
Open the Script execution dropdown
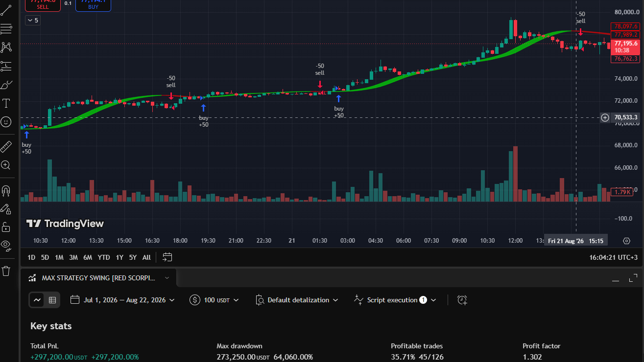(395, 300)
